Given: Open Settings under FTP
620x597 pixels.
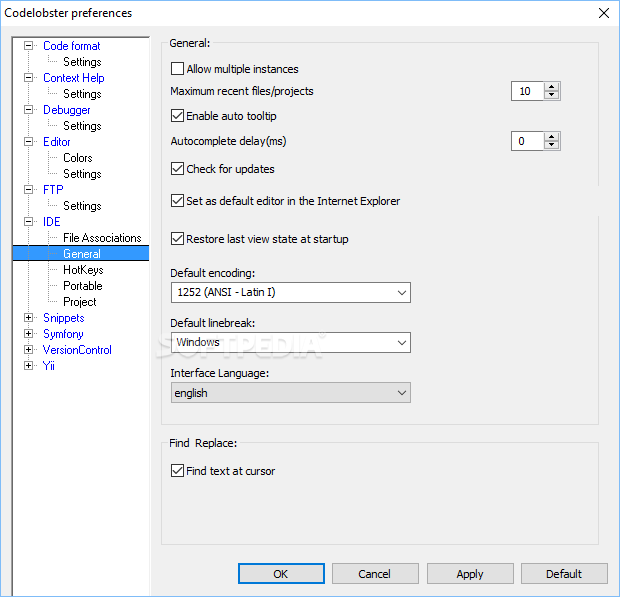Looking at the screenshot, I should click(82, 206).
